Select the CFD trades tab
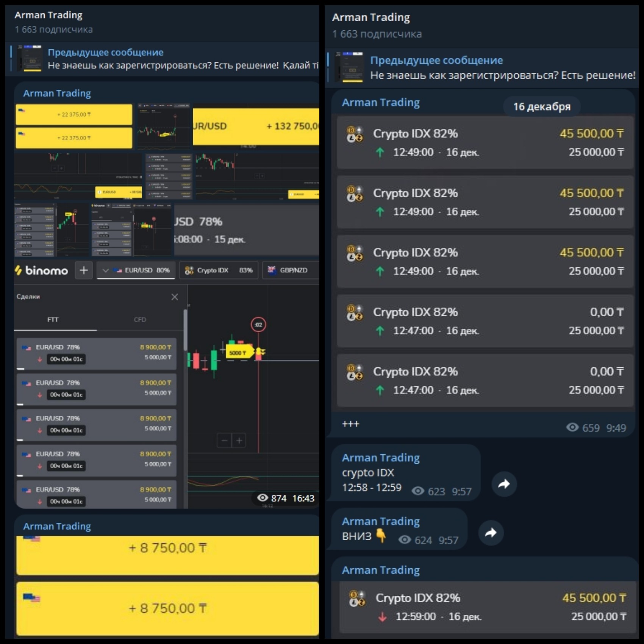The height and width of the screenshot is (644, 644). click(140, 320)
